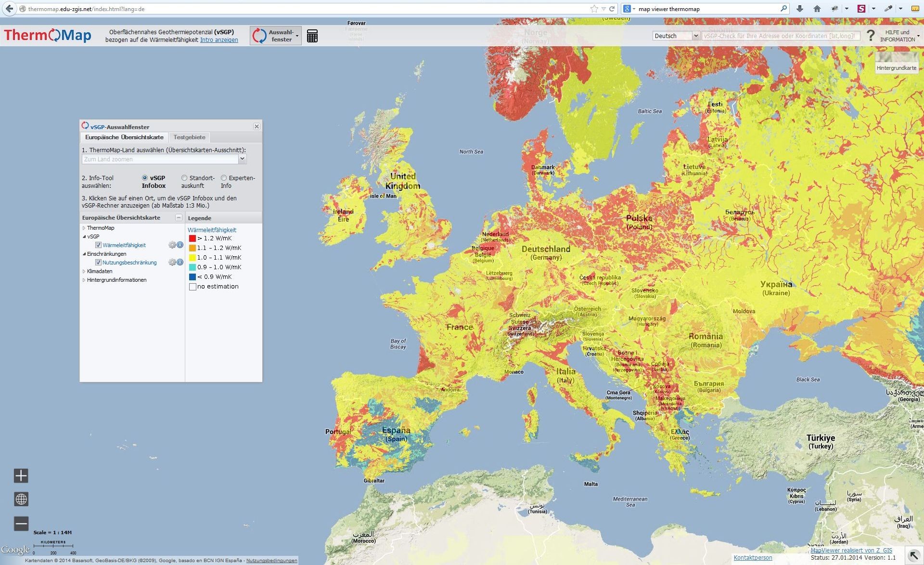This screenshot has width=924, height=565.
Task: Click the red >1.2 W/mK legend swatch
Action: [x=192, y=238]
